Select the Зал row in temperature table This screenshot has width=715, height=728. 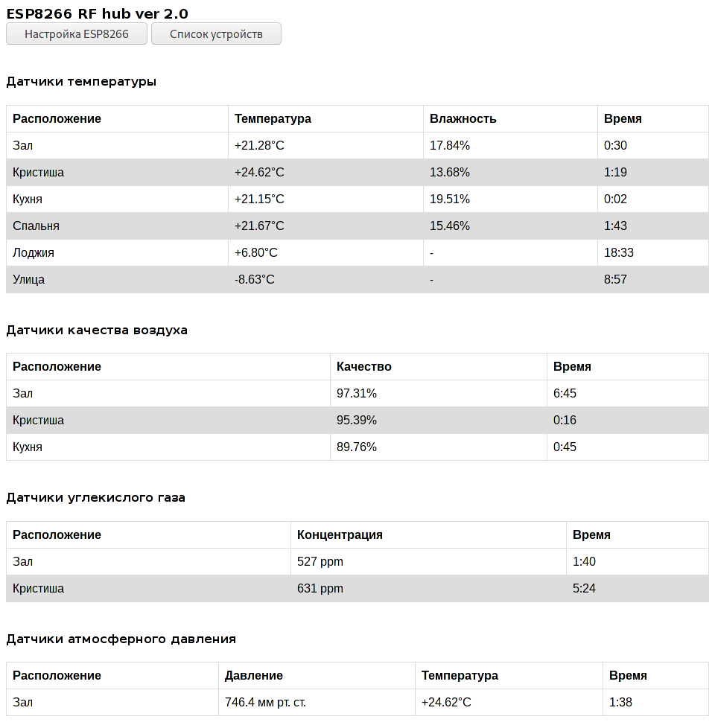(x=357, y=145)
